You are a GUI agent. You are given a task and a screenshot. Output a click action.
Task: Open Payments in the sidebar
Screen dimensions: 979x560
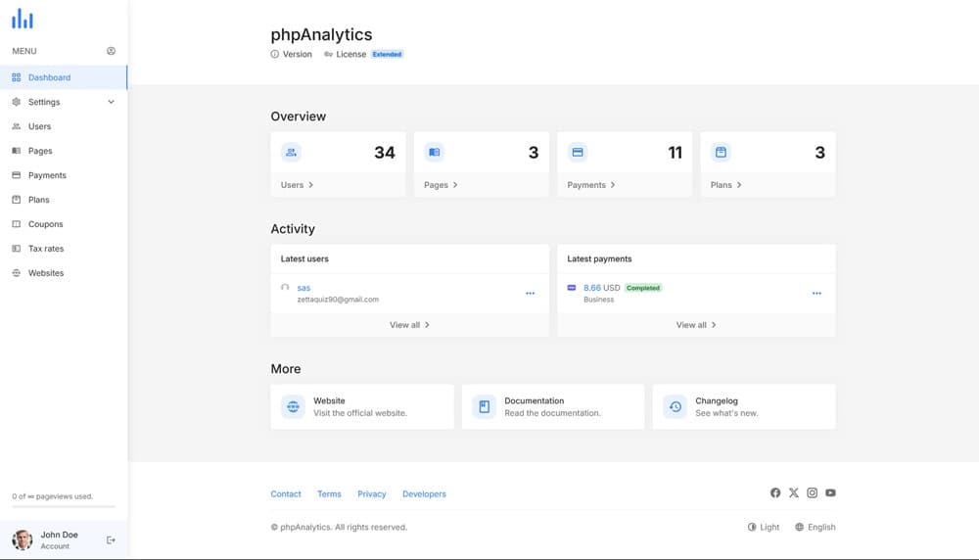pyautogui.click(x=63, y=175)
